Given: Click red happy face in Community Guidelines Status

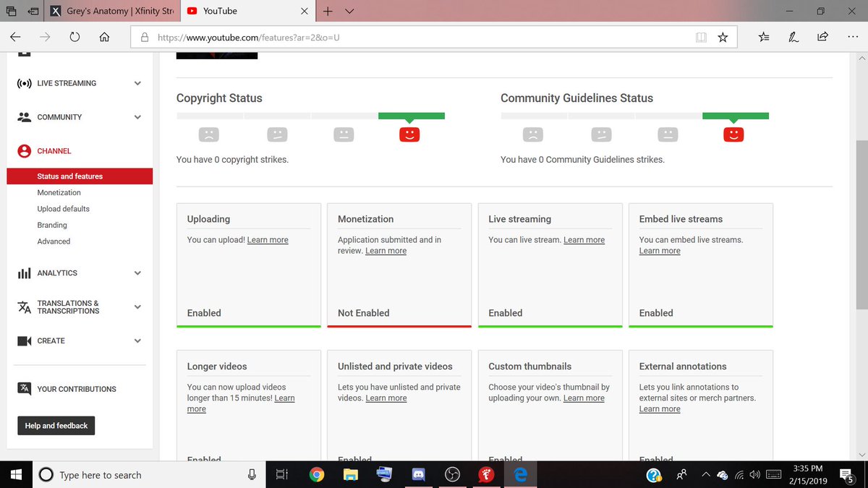Looking at the screenshot, I should coord(733,134).
